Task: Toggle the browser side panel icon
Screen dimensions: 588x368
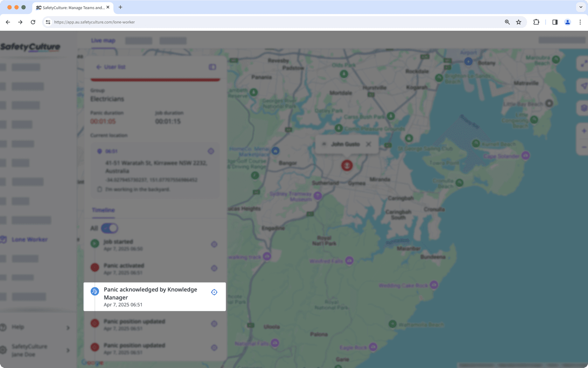Action: [x=554, y=22]
